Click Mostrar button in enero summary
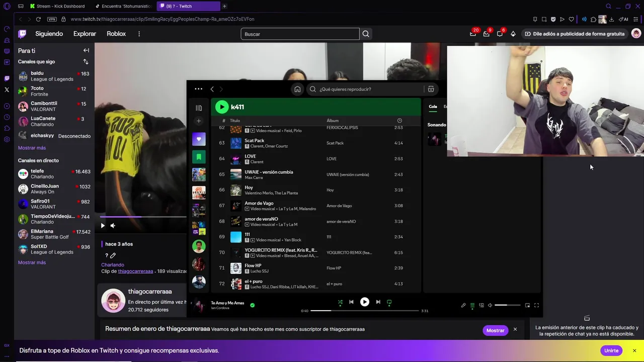The width and height of the screenshot is (644, 362). (x=495, y=330)
